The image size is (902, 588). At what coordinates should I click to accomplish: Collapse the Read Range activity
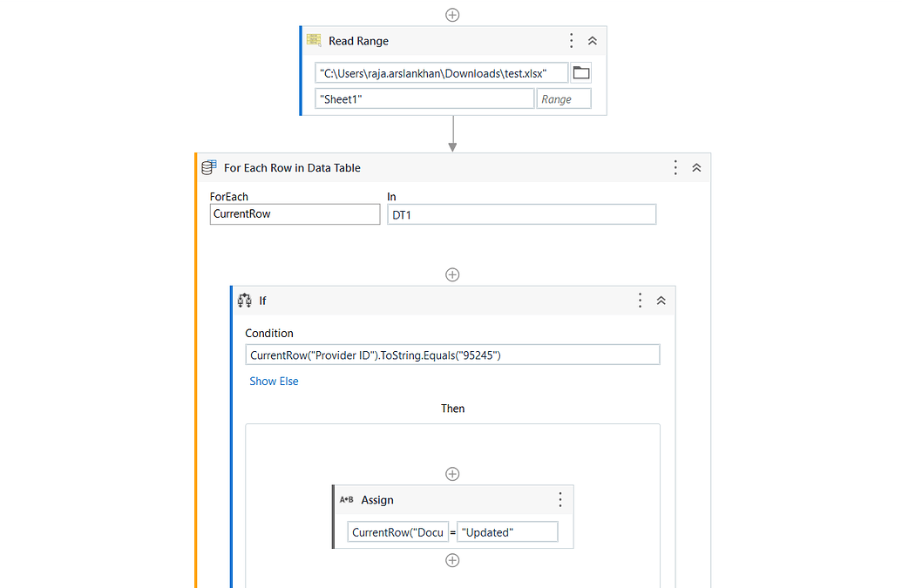point(593,41)
